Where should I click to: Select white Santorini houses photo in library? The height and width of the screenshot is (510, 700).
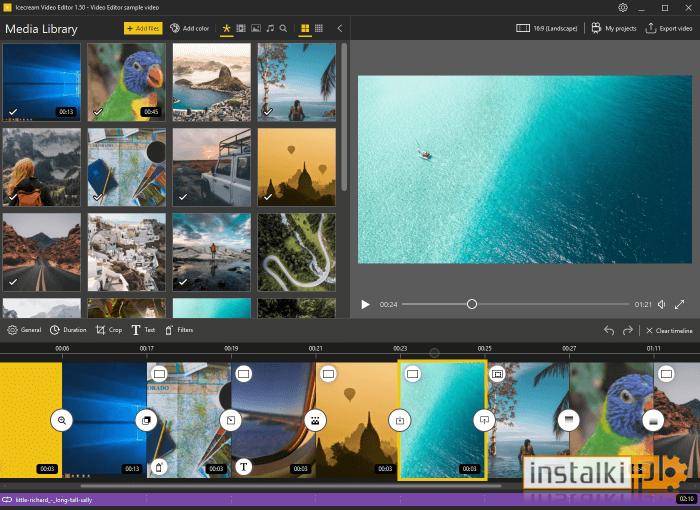(126, 252)
